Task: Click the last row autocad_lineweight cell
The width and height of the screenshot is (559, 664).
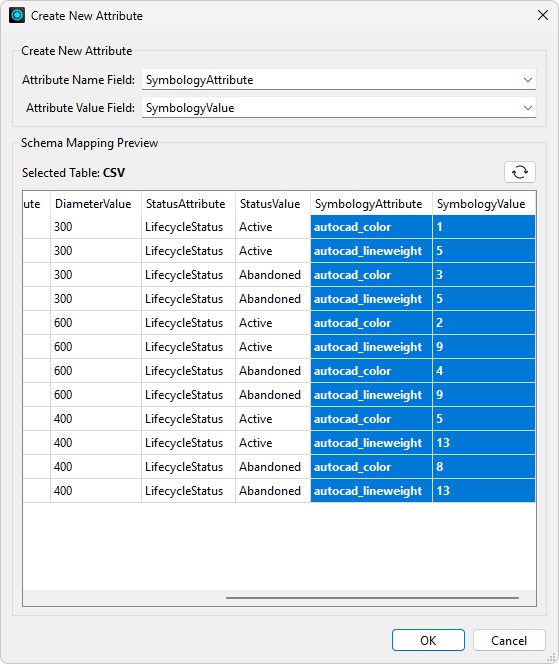Action: click(x=371, y=491)
